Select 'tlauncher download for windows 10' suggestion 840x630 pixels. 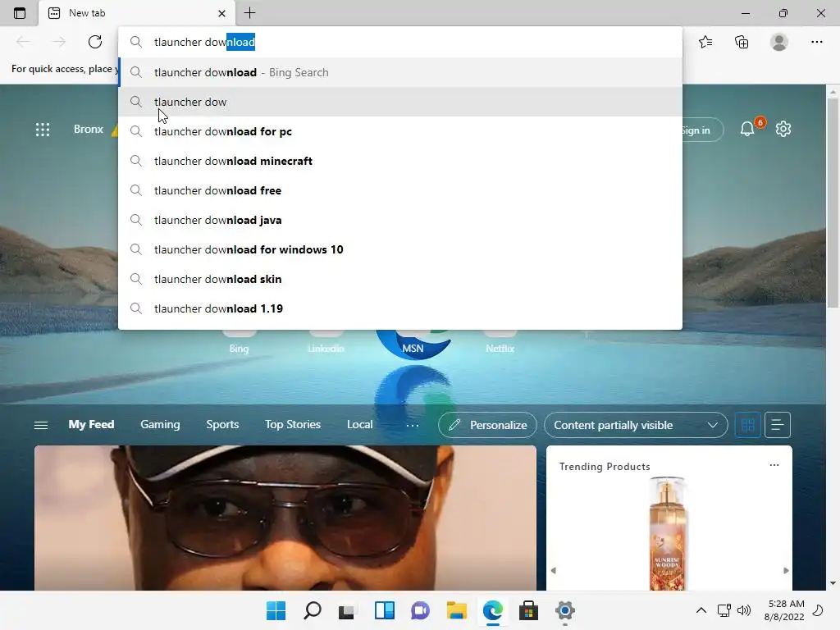click(x=400, y=249)
